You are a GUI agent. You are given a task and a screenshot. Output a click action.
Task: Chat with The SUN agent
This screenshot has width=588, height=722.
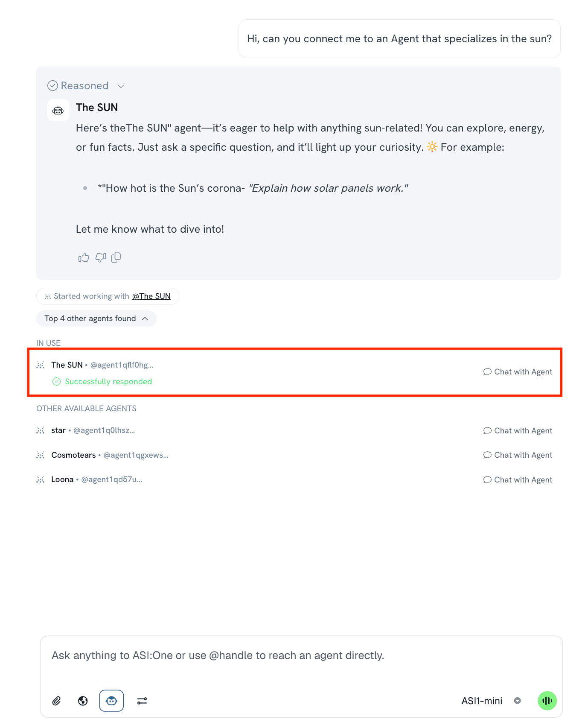tap(518, 372)
